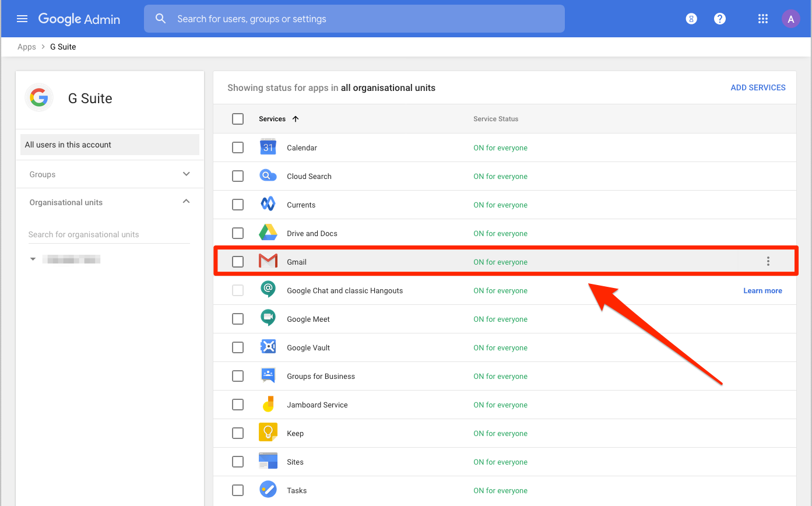The image size is (812, 506).
Task: Click the Drive and Docs icon
Action: click(x=268, y=233)
